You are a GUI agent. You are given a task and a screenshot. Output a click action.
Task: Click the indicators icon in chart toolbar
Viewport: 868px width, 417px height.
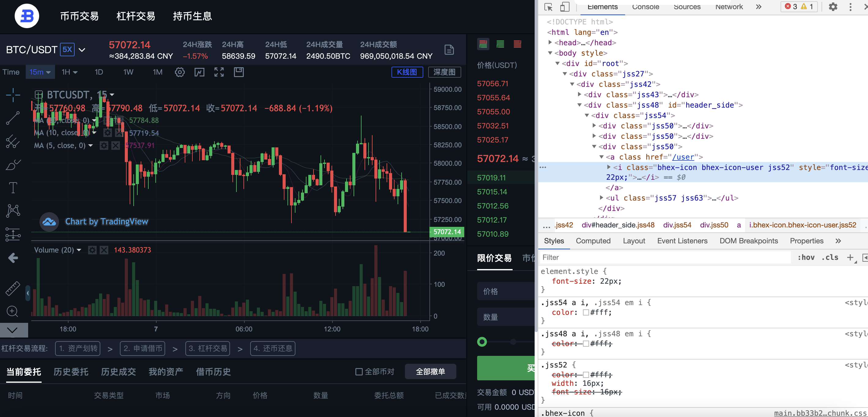click(x=199, y=72)
